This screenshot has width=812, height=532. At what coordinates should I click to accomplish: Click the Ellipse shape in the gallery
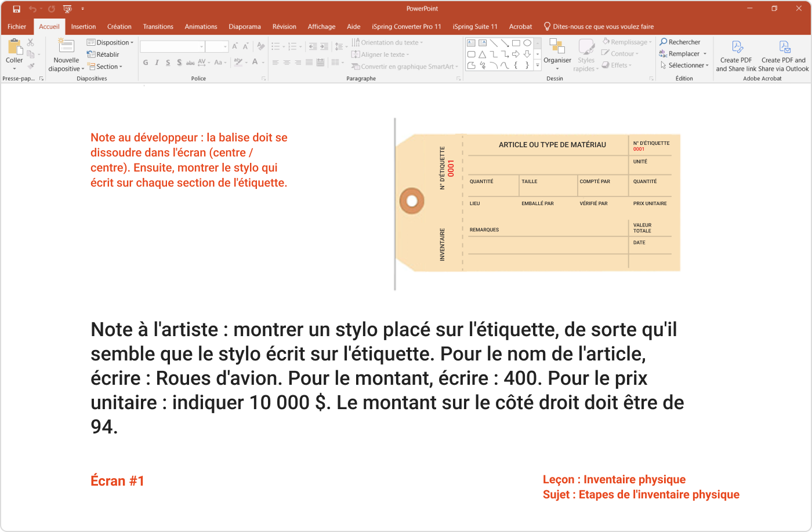(527, 42)
